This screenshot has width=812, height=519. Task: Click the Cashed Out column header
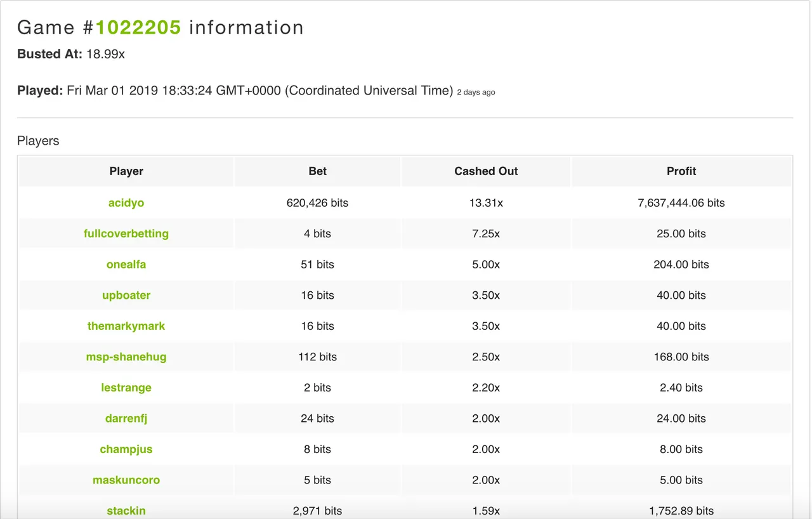486,171
